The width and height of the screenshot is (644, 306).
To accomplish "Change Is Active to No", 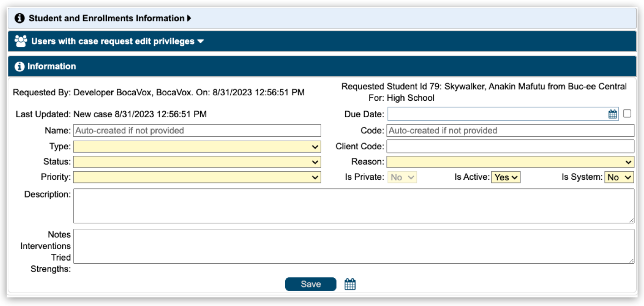I will 505,178.
